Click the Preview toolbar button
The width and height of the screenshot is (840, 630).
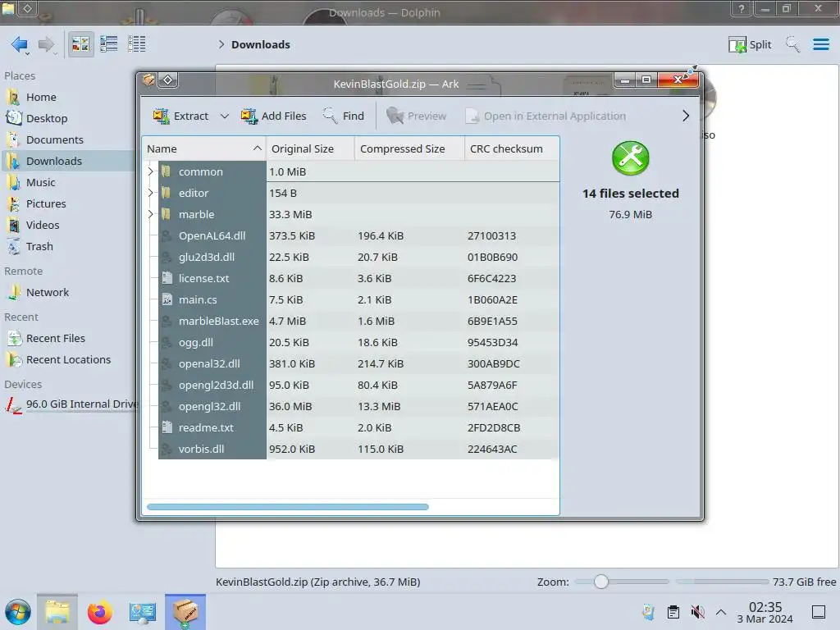click(416, 116)
